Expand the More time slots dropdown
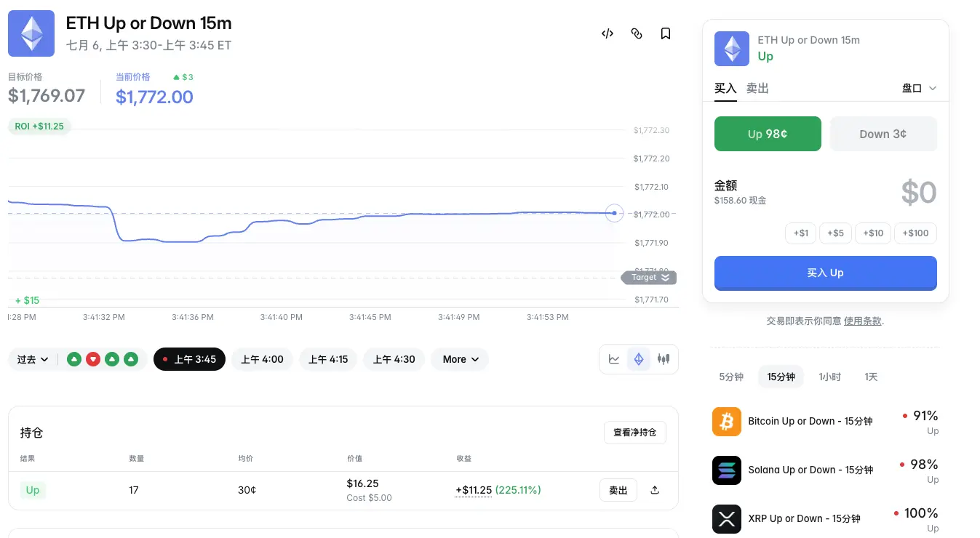 pos(460,359)
